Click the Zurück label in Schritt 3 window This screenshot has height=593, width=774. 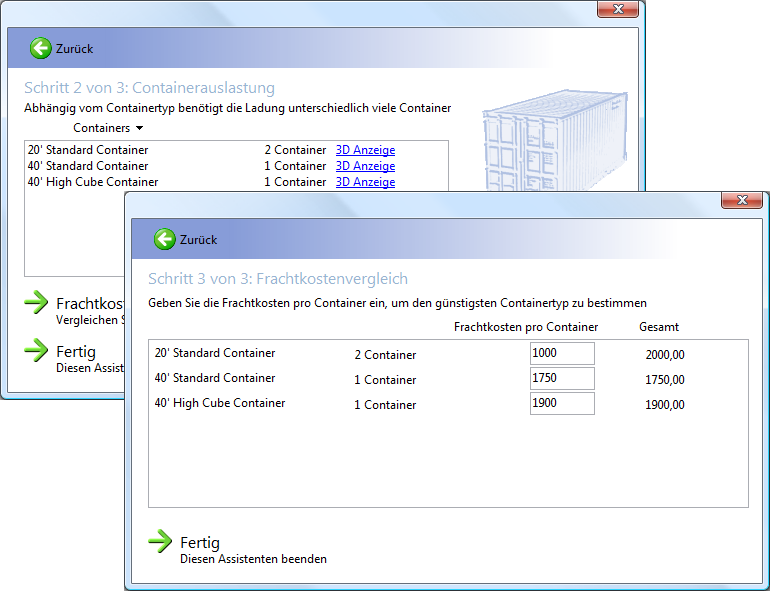198,240
